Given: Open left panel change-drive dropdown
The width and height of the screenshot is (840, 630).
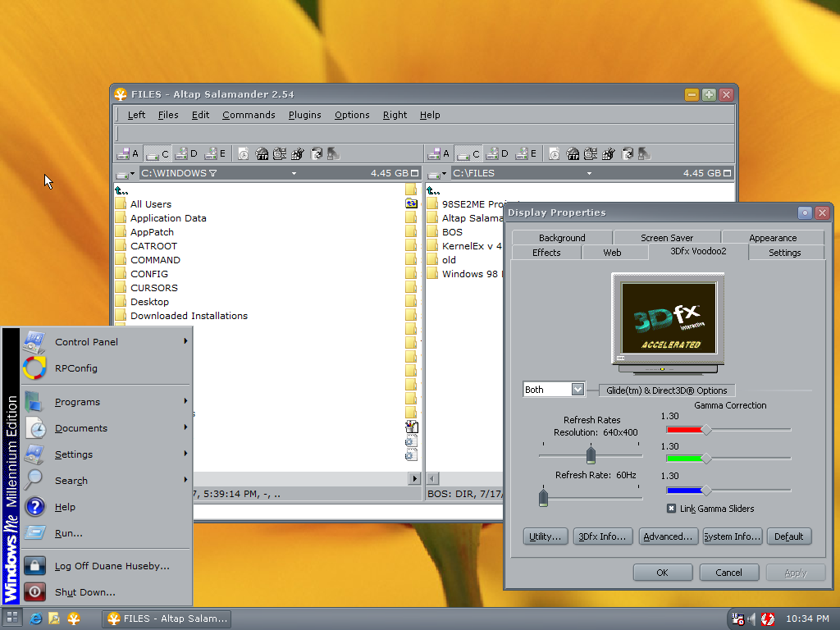Looking at the screenshot, I should click(126, 174).
